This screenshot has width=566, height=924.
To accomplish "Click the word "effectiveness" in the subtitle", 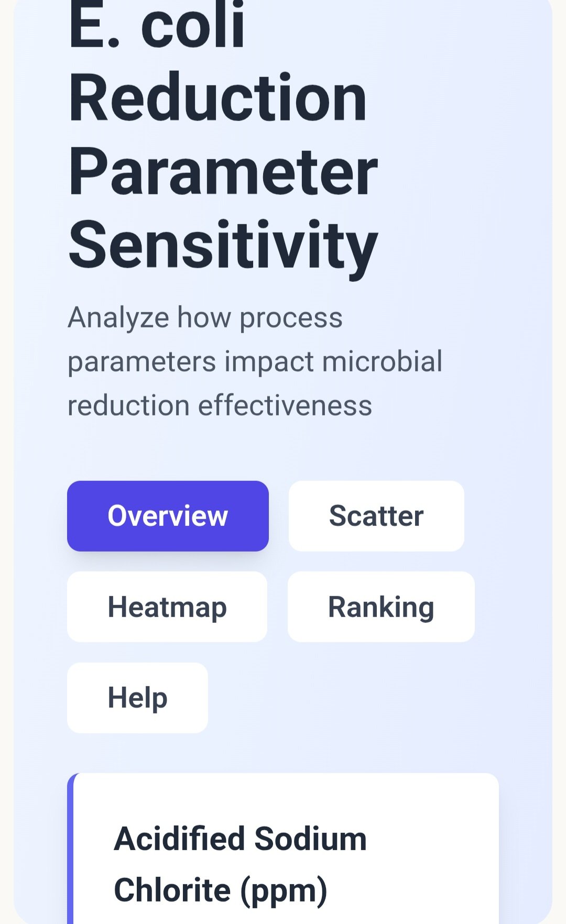I will 285,405.
